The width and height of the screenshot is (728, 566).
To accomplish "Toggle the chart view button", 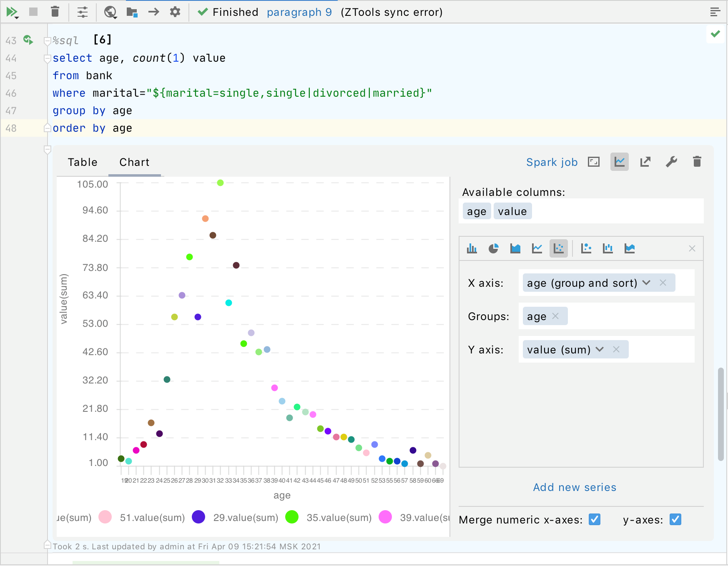I will point(620,162).
